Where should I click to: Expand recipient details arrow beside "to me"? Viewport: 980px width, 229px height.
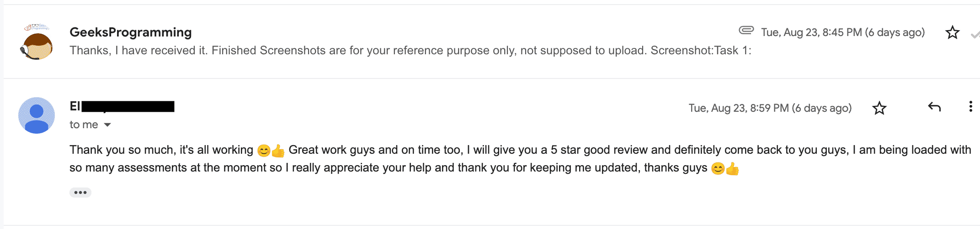[107, 125]
